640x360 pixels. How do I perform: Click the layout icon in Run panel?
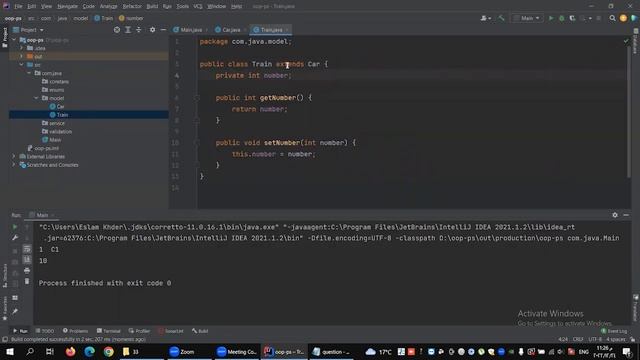15,298
